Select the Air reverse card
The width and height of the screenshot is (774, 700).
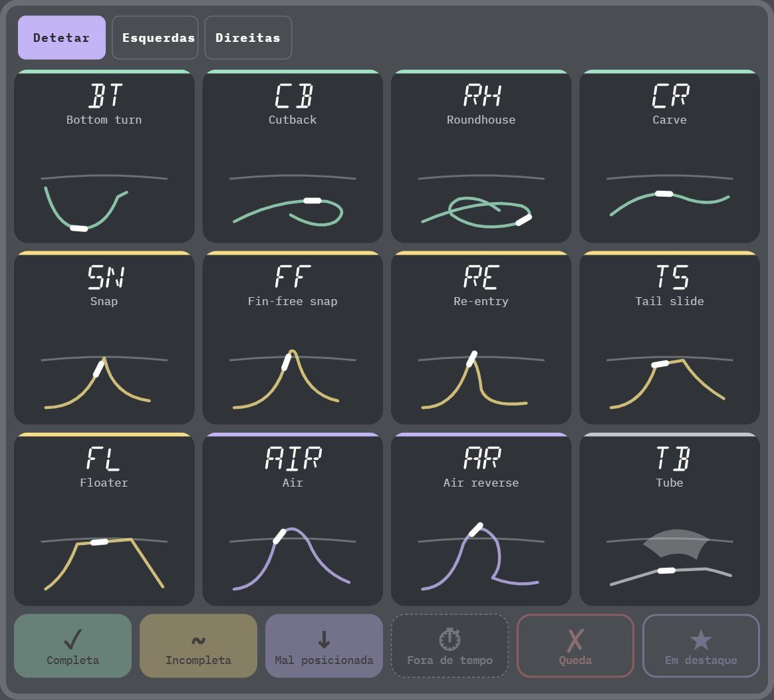click(481, 519)
